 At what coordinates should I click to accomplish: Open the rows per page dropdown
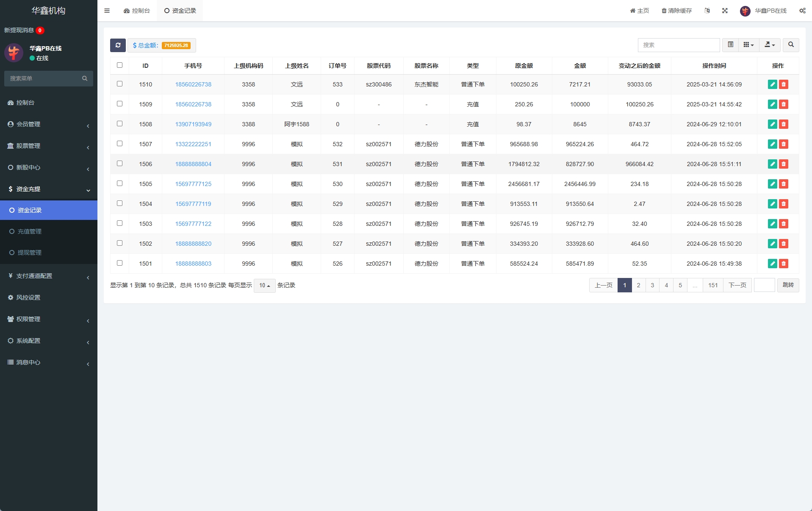(x=264, y=286)
